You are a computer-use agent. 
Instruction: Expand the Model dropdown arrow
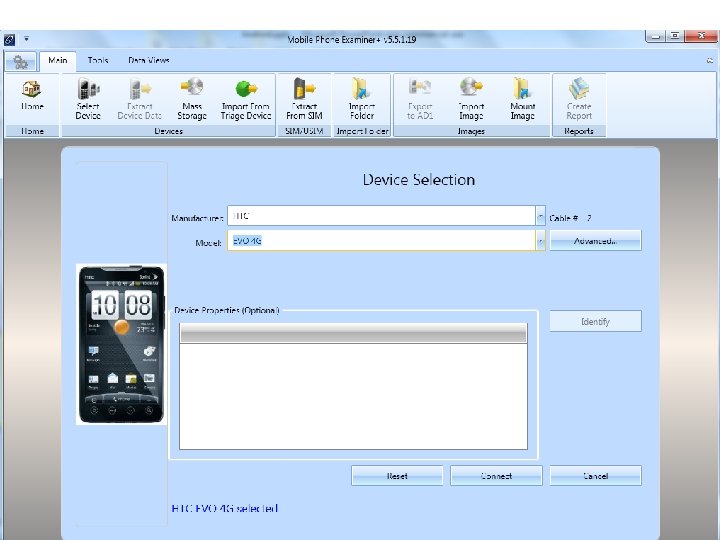pyautogui.click(x=540, y=241)
